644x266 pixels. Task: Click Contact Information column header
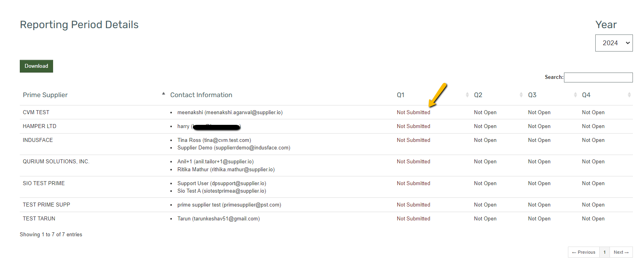coord(201,95)
